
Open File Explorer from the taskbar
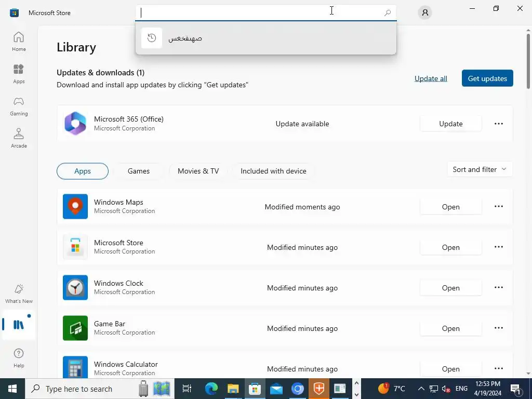pos(233,389)
